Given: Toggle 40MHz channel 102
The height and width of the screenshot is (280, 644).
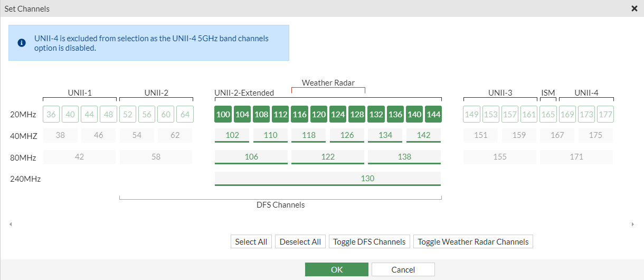Looking at the screenshot, I should click(x=232, y=135).
